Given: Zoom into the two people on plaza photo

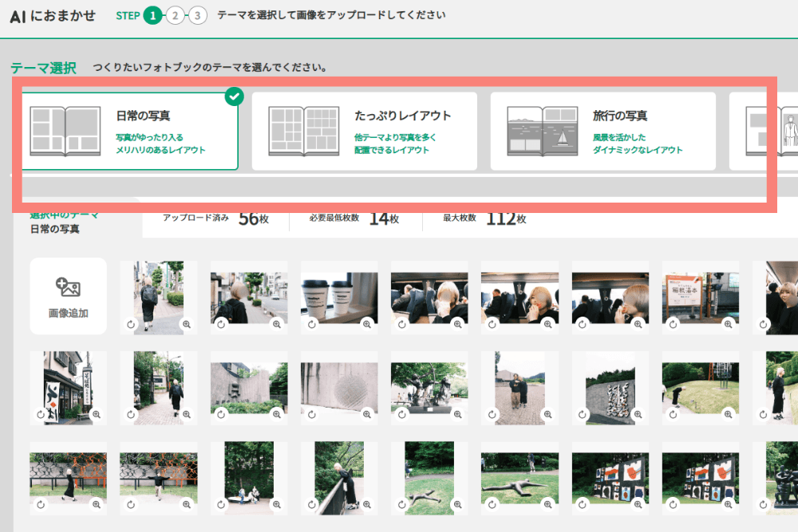Looking at the screenshot, I should click(547, 414).
